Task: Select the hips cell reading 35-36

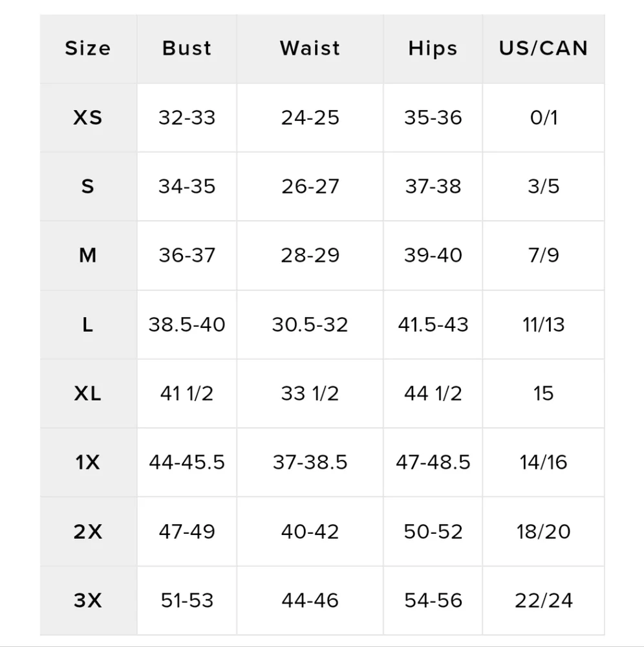Action: coord(433,118)
